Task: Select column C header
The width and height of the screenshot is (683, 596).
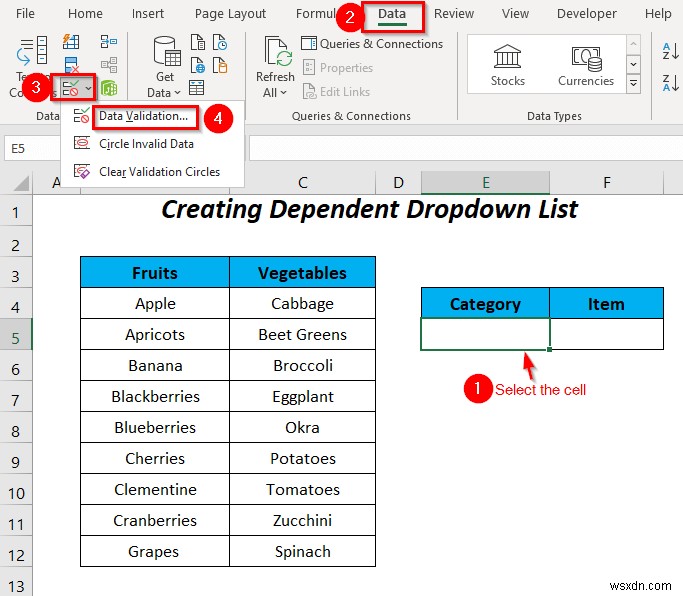Action: pos(302,183)
